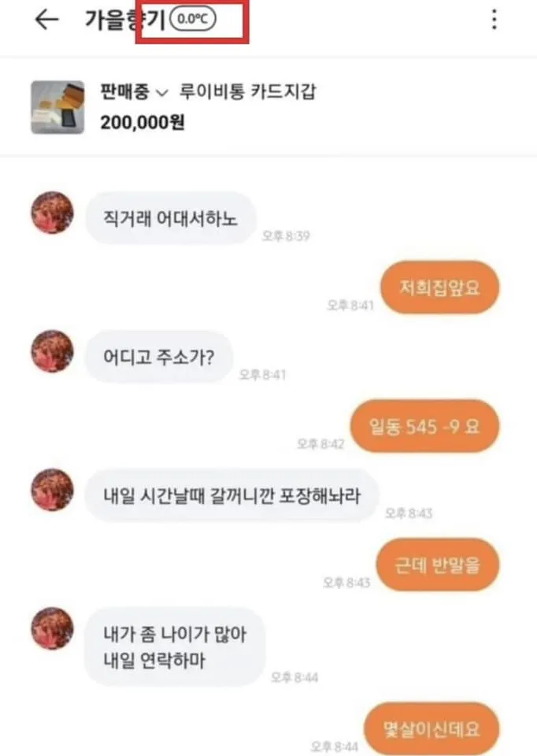Expand the 판매중 status dropdown
The width and height of the screenshot is (537, 756).
pyautogui.click(x=134, y=91)
